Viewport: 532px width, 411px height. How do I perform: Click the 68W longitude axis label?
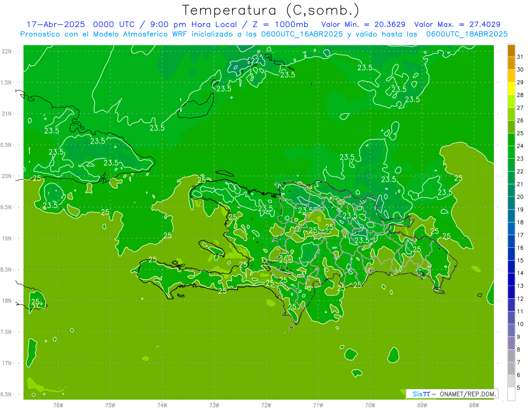click(474, 405)
